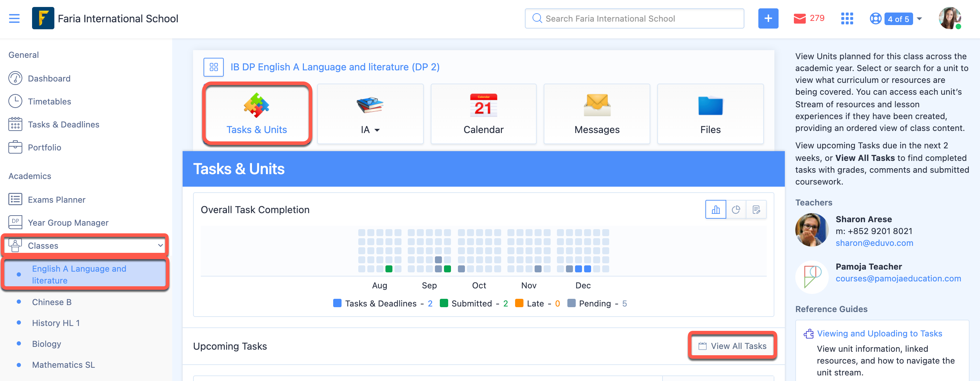Click the Tasks & Deadlines calendar icon

point(15,124)
